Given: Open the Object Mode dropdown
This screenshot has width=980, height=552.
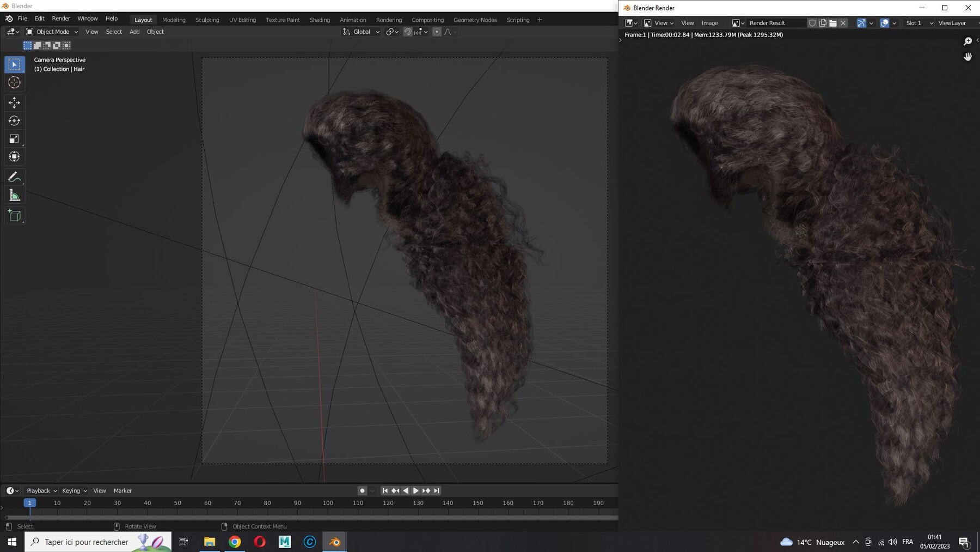Looking at the screenshot, I should (x=52, y=32).
